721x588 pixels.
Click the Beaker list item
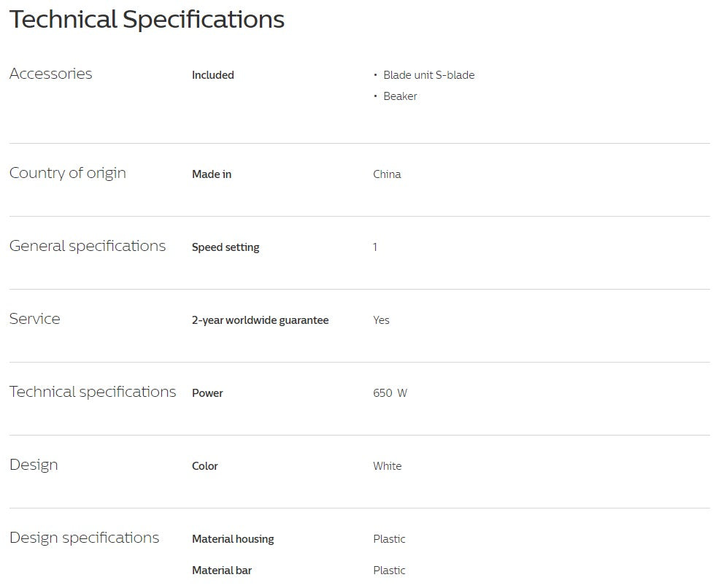click(400, 96)
